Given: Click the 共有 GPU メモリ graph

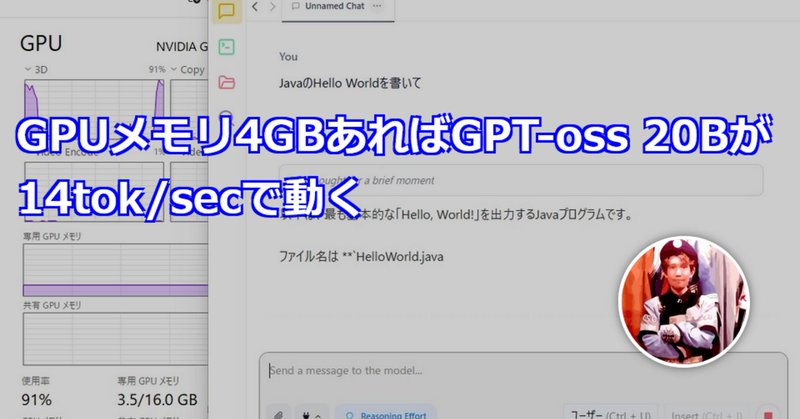Looking at the screenshot, I should pyautogui.click(x=115, y=338).
